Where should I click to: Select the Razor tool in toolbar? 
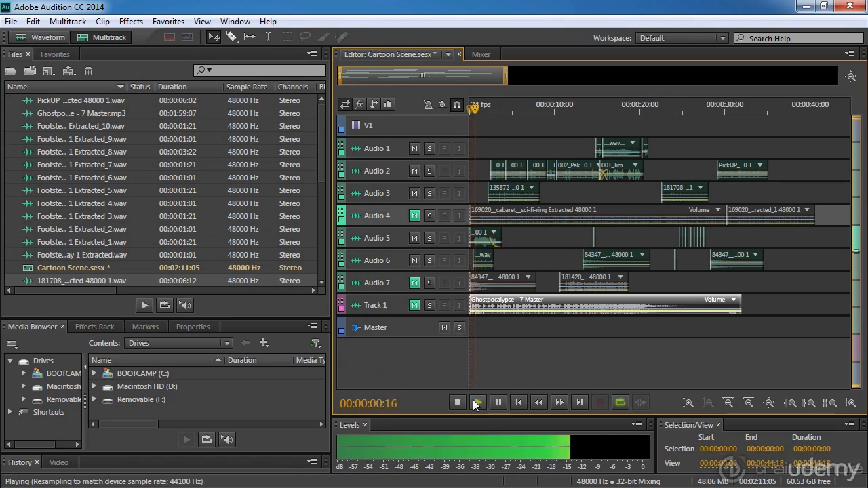232,37
